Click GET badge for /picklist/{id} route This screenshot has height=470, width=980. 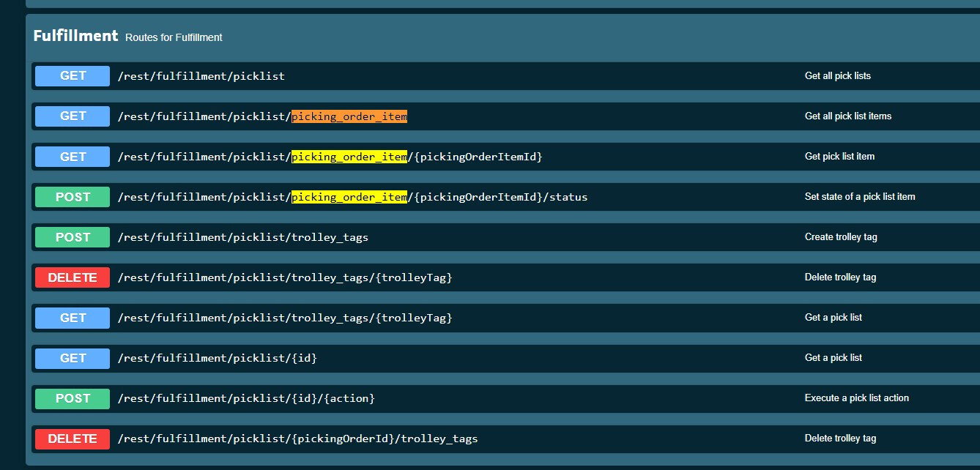[x=73, y=358]
